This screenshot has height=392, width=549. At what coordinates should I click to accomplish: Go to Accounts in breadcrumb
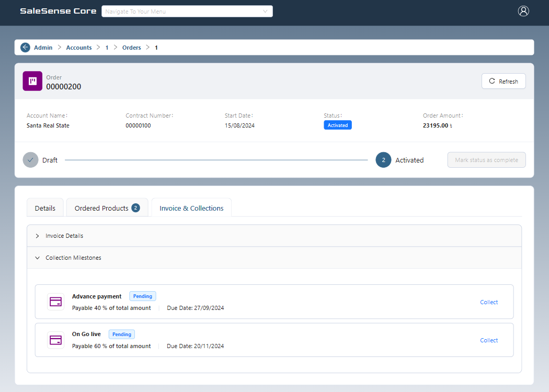(x=79, y=48)
